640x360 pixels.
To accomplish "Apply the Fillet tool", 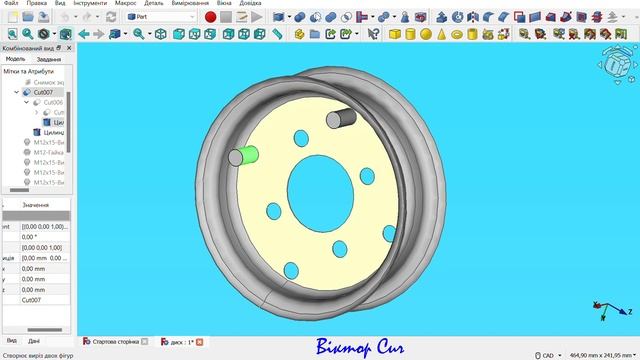I will pyautogui.click(x=488, y=17).
